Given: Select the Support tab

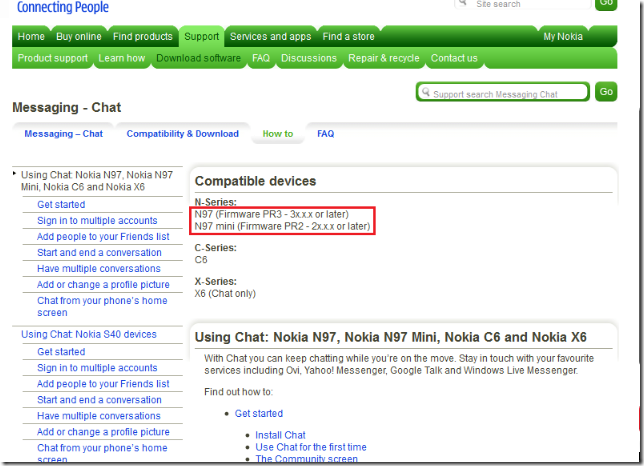Looking at the screenshot, I should pyautogui.click(x=202, y=37).
